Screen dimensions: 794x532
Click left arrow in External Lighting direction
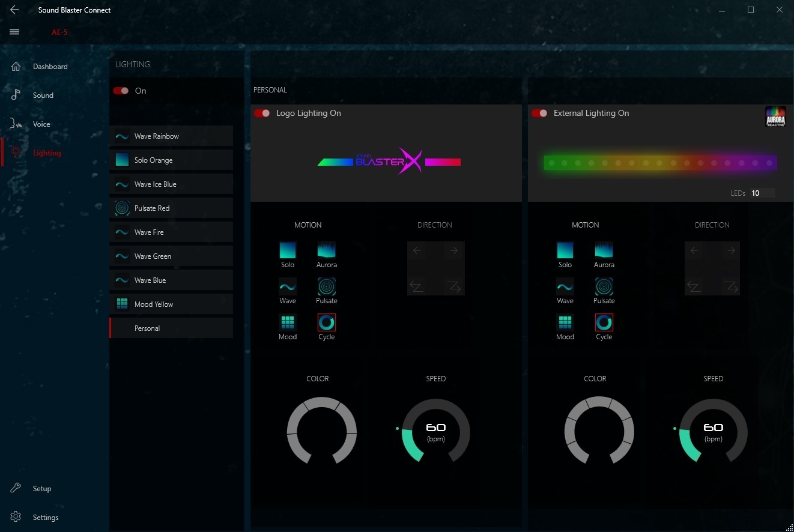click(695, 251)
